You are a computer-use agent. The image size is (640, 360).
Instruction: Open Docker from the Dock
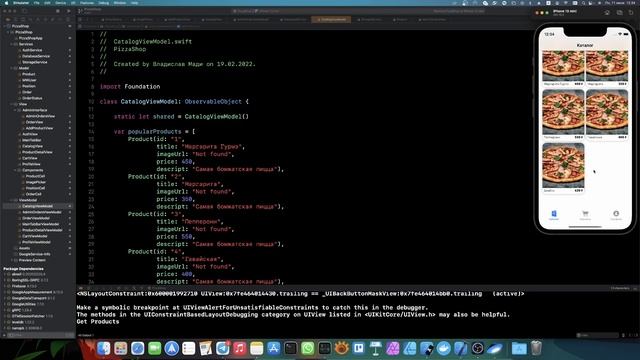tap(444, 348)
